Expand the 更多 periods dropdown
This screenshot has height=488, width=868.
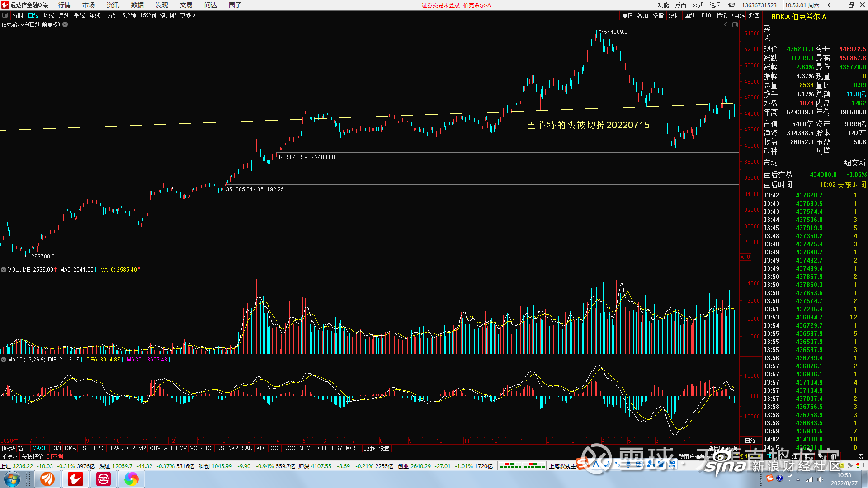coord(188,15)
